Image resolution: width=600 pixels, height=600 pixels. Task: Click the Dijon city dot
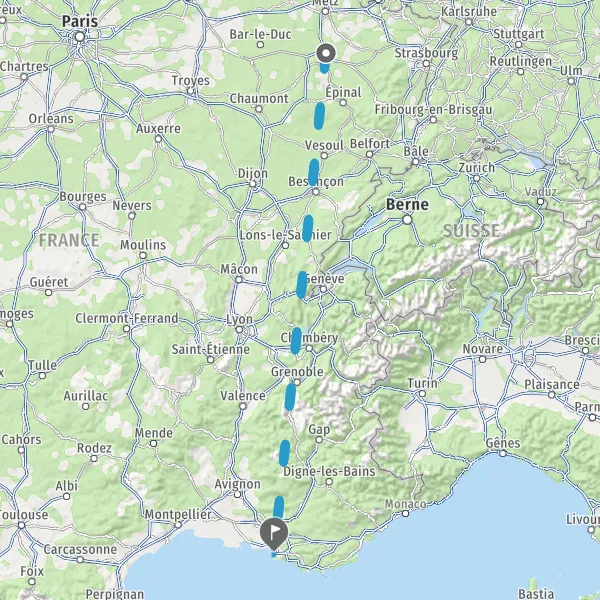[x=253, y=184]
